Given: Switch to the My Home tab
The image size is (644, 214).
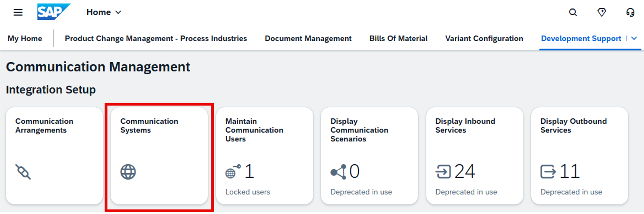Looking at the screenshot, I should [x=25, y=39].
